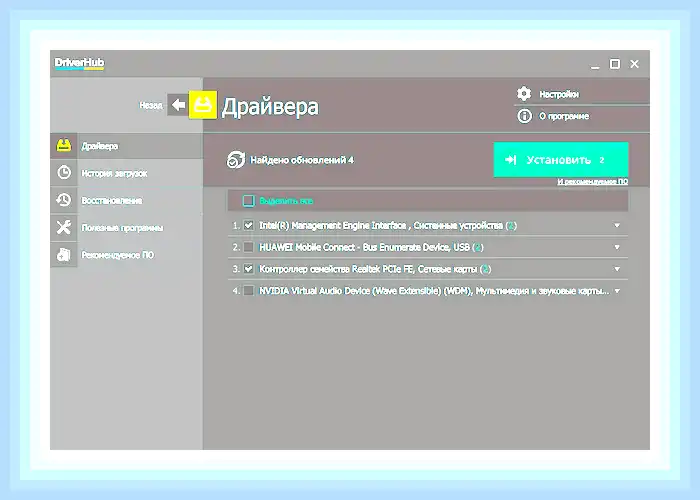Expand the NVIDIA Virtual Audio Device arrow
700x500 pixels.
click(x=617, y=291)
